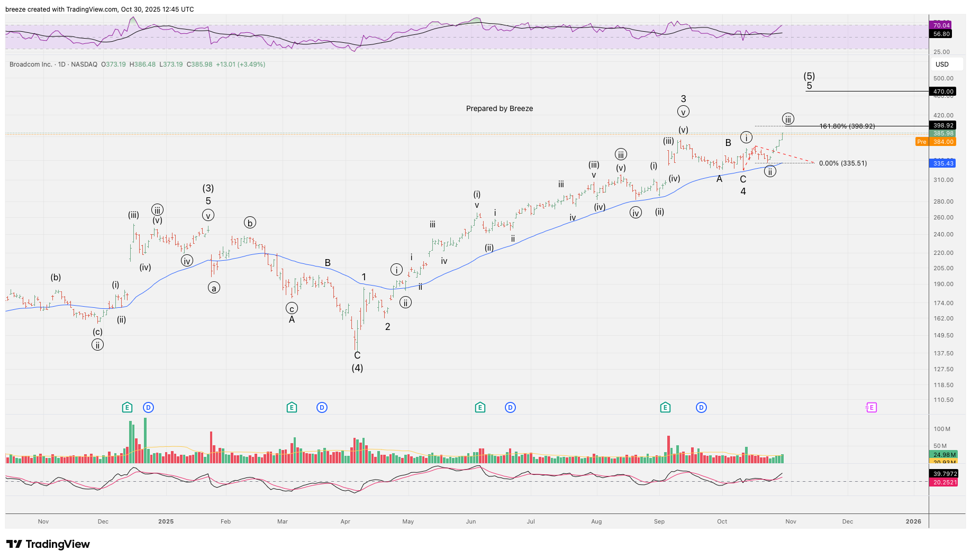Click the Aug label on time axis

(596, 521)
